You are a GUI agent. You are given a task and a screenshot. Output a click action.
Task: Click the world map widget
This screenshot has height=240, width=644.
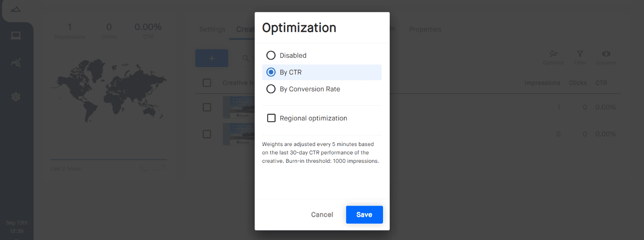[x=109, y=90]
